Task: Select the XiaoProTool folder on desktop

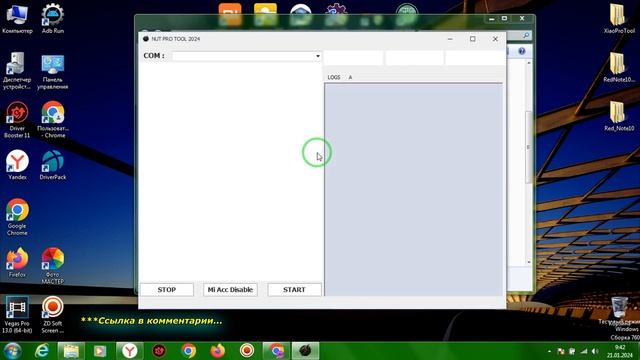Action: tap(619, 18)
